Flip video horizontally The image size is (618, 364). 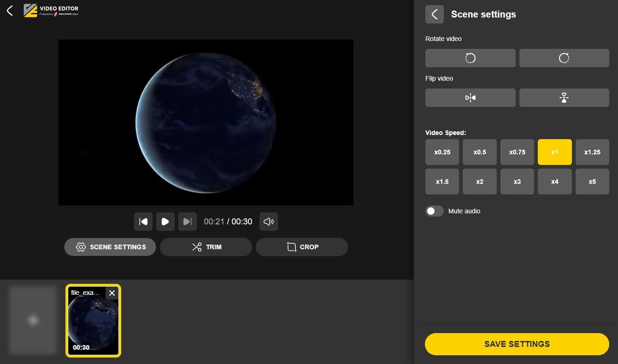(x=470, y=98)
